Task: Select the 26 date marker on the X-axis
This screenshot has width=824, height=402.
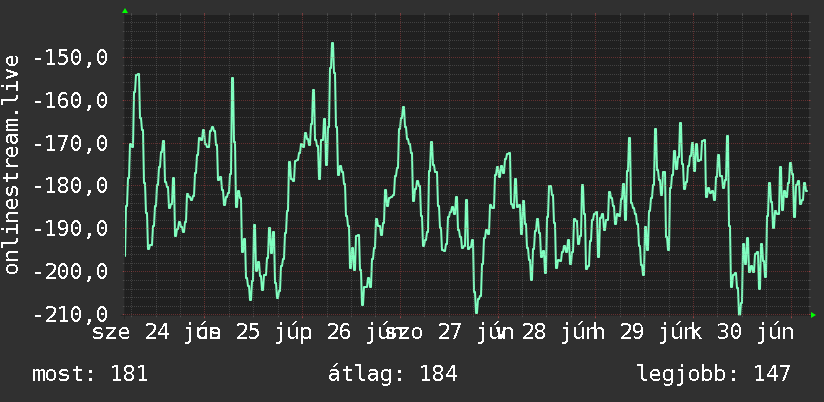Action: pyautogui.click(x=339, y=332)
